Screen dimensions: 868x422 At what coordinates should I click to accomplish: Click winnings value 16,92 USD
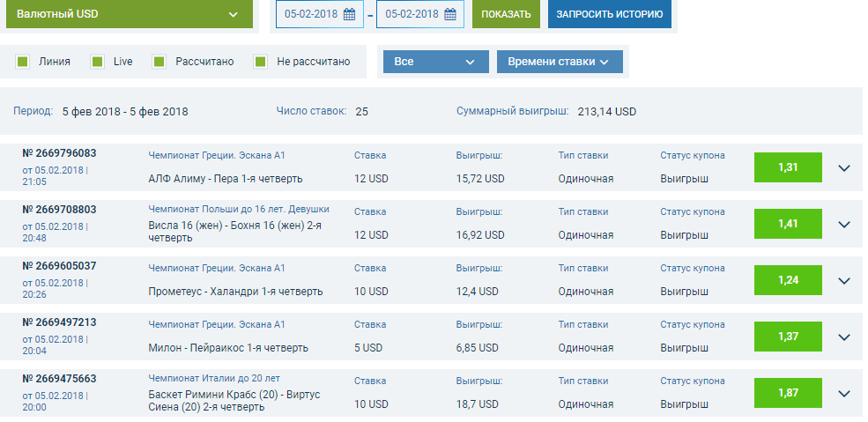(480, 235)
